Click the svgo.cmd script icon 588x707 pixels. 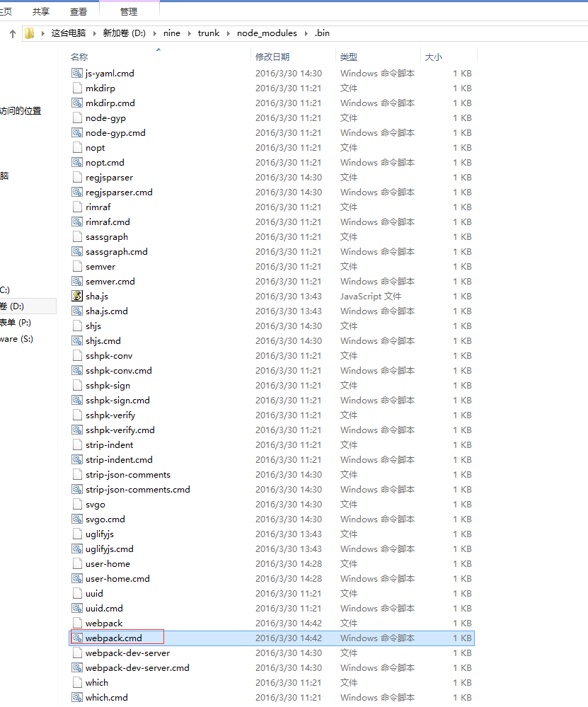click(77, 519)
